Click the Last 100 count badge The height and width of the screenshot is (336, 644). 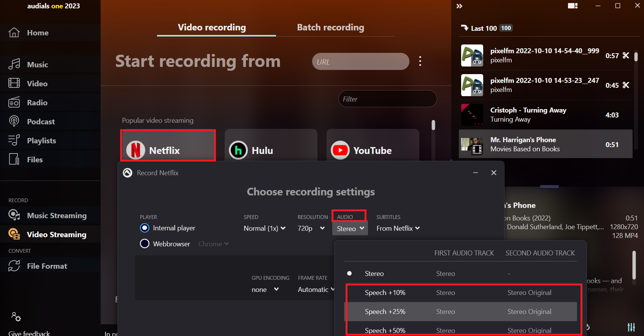point(506,28)
